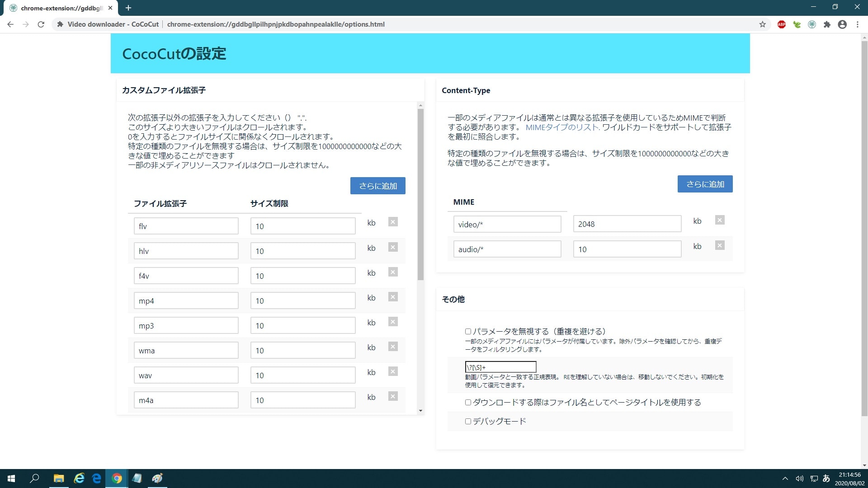Enable debug mode checkbox

[468, 421]
